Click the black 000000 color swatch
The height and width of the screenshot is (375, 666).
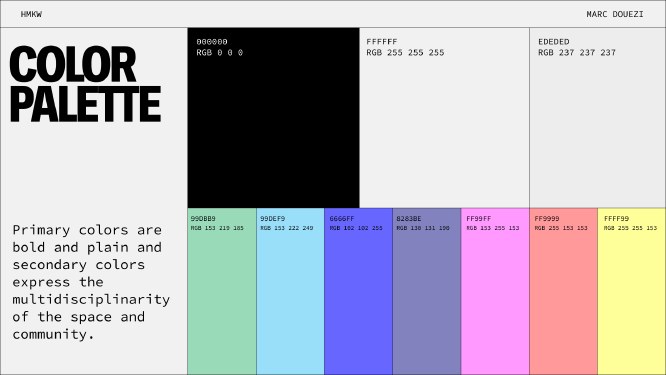[x=273, y=118]
